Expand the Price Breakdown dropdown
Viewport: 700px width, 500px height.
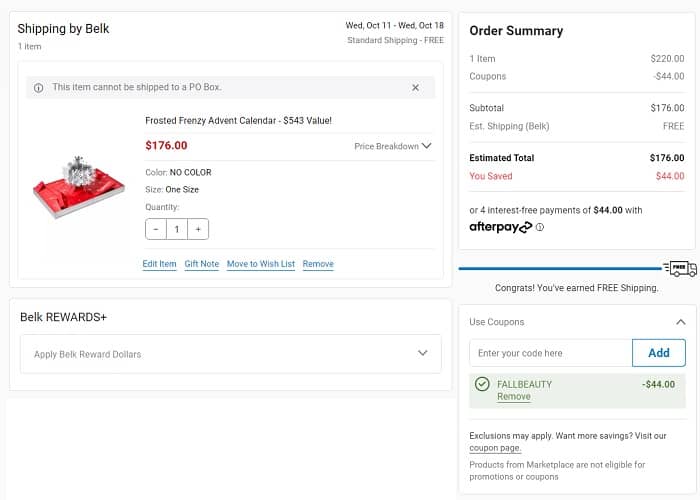393,146
